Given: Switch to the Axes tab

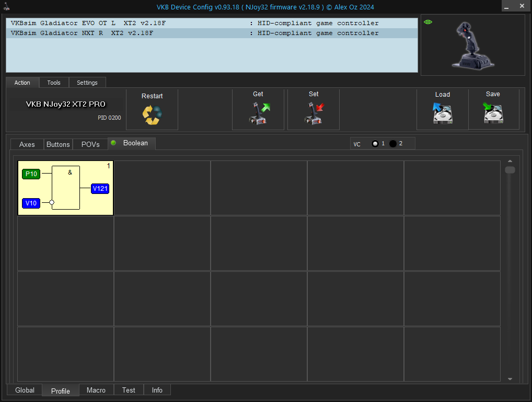Looking at the screenshot, I should click(x=27, y=144).
